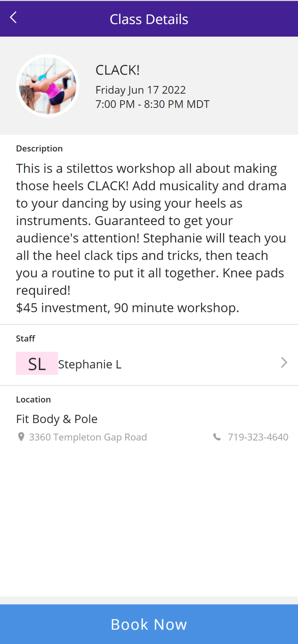Select the Fit Body & Pole location name
This screenshot has width=298, height=644.
57,419
